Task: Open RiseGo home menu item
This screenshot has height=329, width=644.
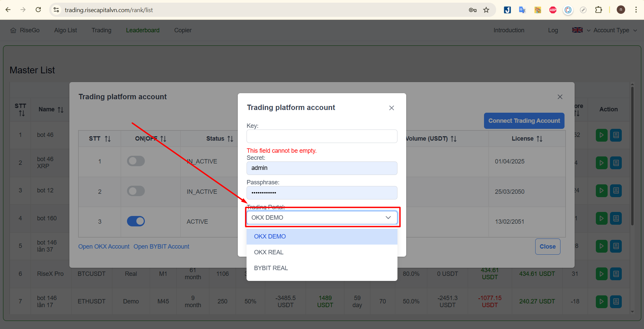Action: pos(25,30)
